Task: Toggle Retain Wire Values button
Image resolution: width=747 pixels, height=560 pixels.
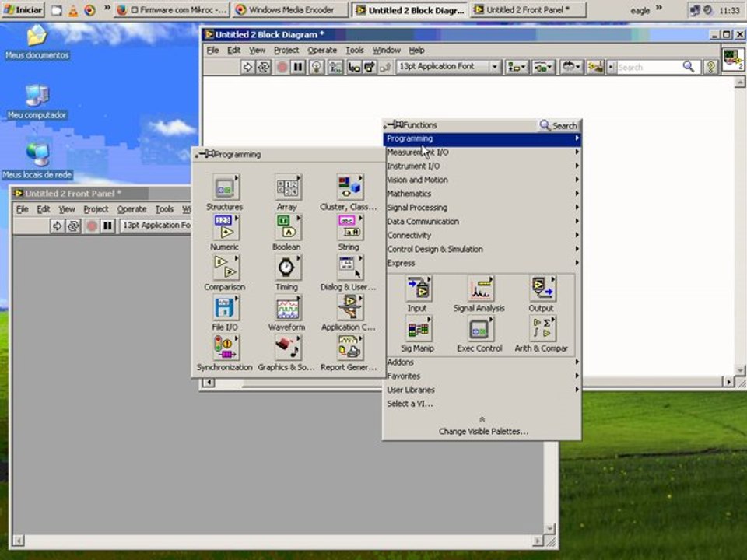Action: point(335,67)
